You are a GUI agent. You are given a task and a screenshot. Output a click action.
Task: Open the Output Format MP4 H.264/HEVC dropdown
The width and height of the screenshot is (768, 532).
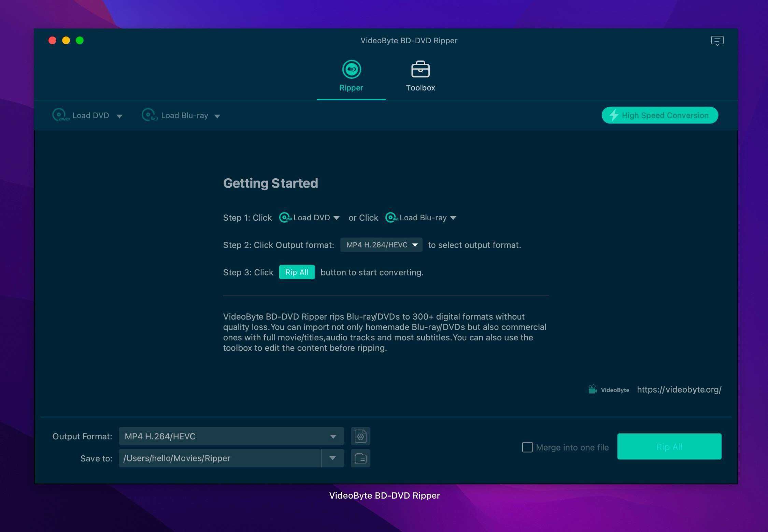click(x=231, y=436)
